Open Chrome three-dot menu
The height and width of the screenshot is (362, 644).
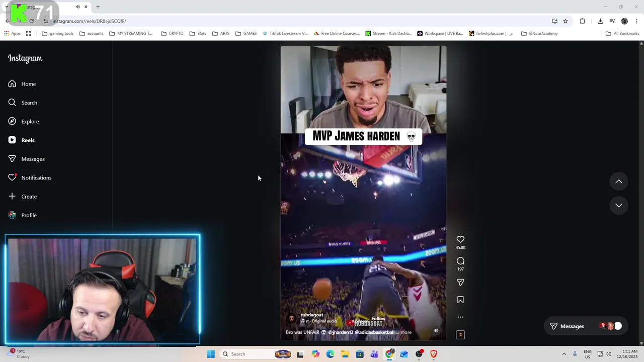coord(636,21)
